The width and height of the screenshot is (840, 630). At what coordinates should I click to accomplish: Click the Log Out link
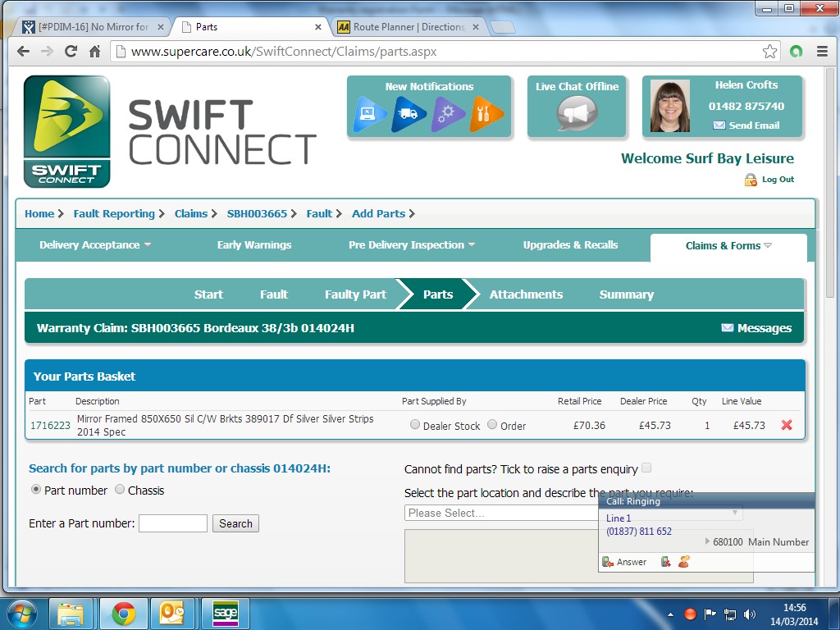pyautogui.click(x=778, y=180)
